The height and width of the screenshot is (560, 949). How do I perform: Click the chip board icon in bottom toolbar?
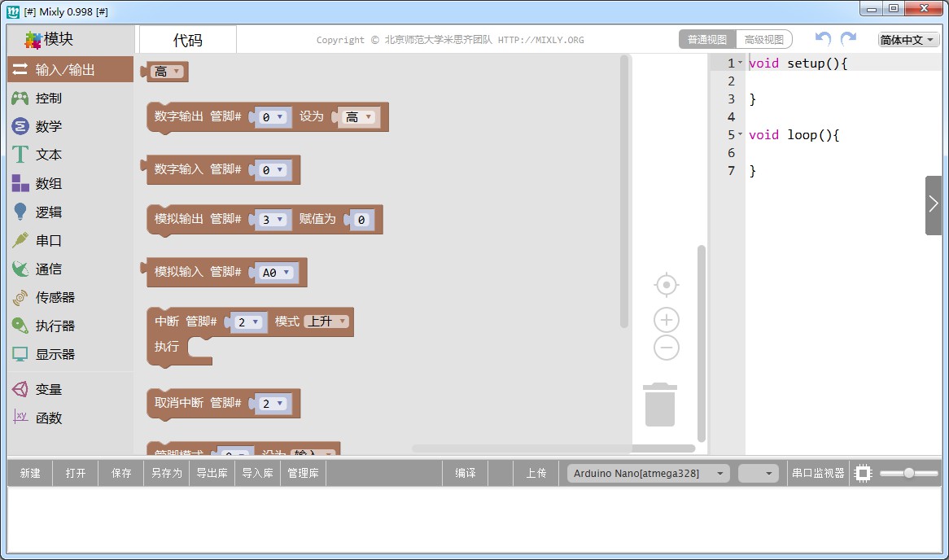point(863,473)
